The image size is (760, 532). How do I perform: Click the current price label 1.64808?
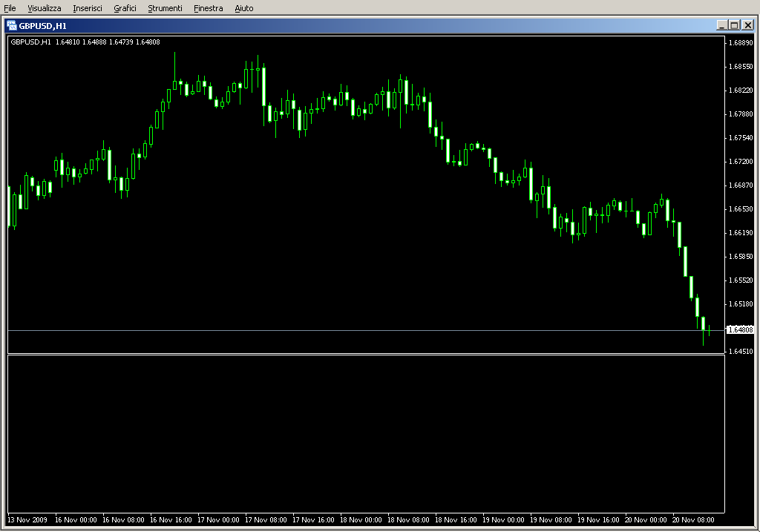click(741, 330)
